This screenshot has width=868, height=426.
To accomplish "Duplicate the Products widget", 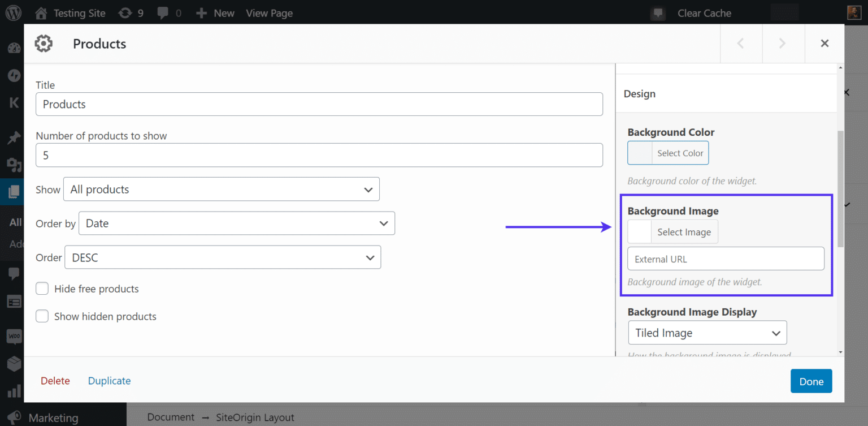I will click(x=109, y=381).
